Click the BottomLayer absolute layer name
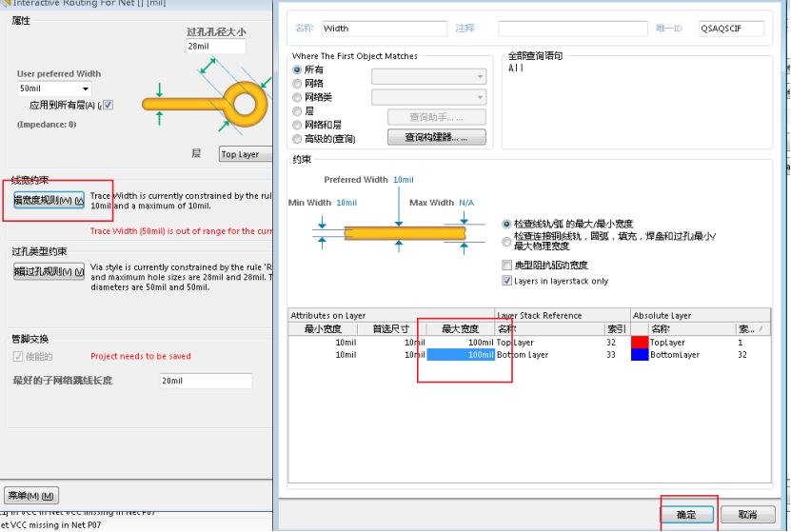 [x=675, y=355]
